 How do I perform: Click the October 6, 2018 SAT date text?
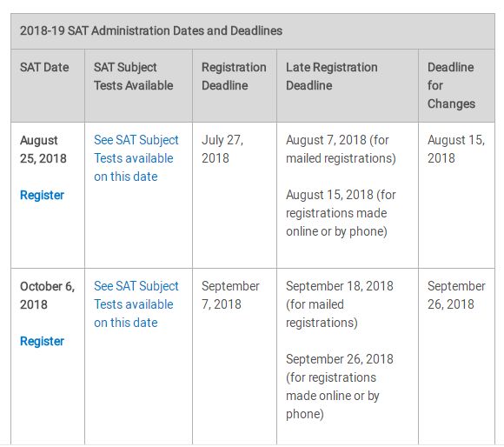coord(47,295)
